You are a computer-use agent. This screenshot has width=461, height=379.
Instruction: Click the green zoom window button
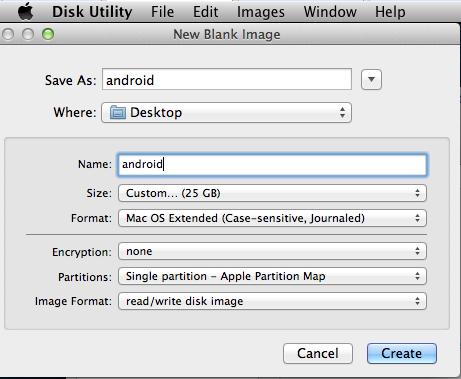coord(48,34)
